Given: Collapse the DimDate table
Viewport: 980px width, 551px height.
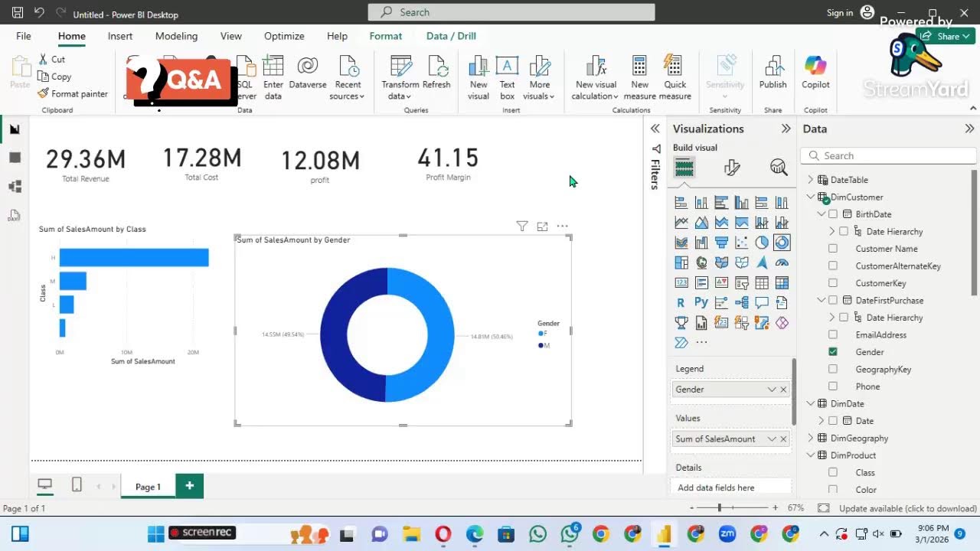Looking at the screenshot, I should [x=811, y=404].
